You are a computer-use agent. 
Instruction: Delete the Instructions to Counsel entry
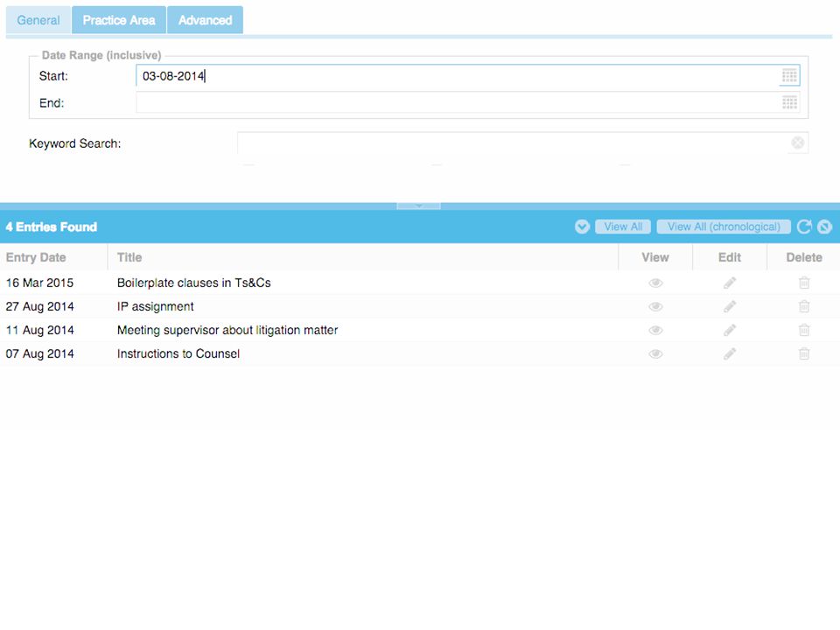click(804, 353)
